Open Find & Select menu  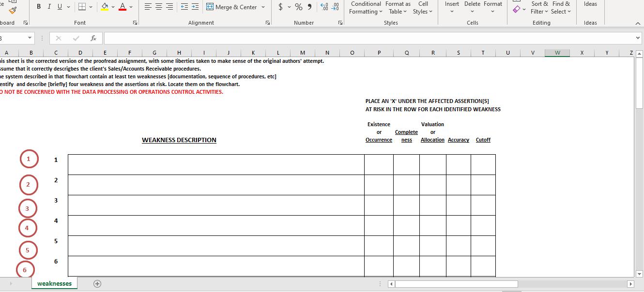[x=561, y=8]
